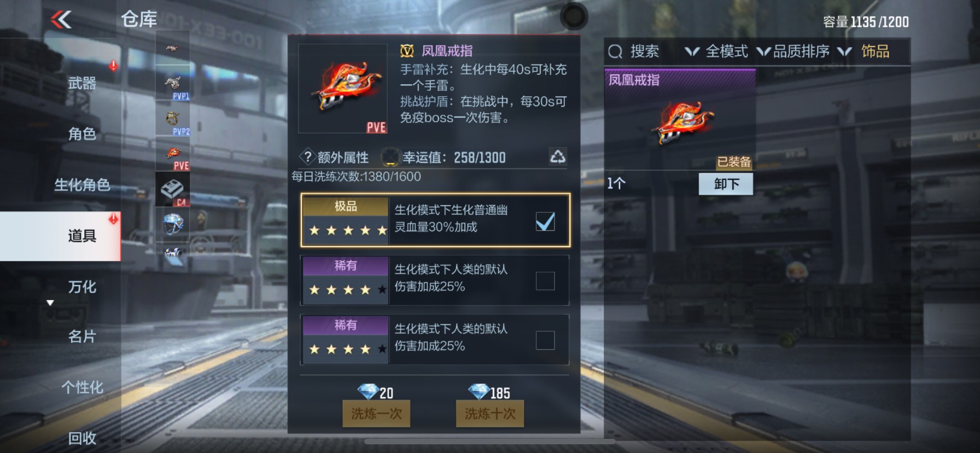This screenshot has height=453, width=980.
Task: Select the helmet item slot icon
Action: [x=173, y=224]
